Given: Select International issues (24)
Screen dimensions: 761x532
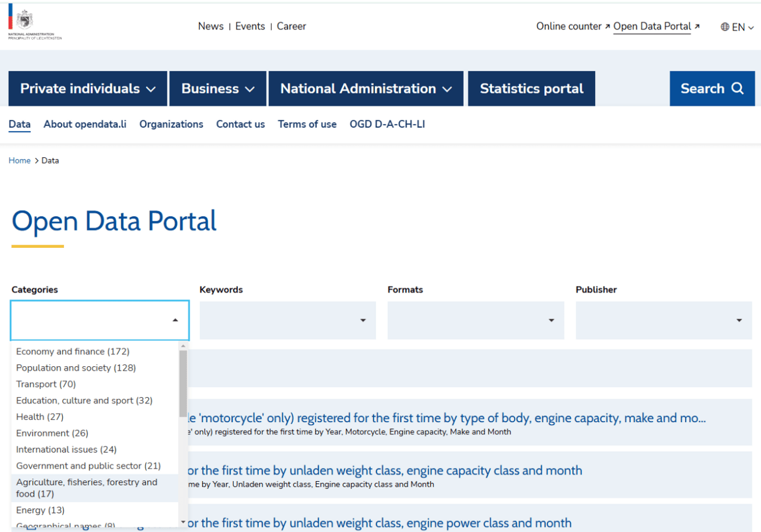Looking at the screenshot, I should pyautogui.click(x=95, y=450).
